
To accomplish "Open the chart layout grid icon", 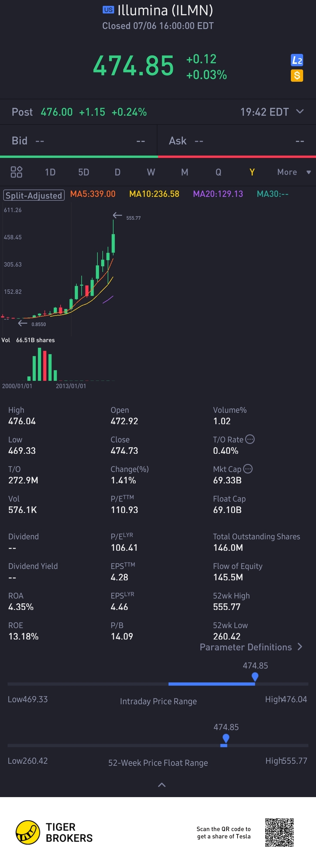I will coord(16,172).
